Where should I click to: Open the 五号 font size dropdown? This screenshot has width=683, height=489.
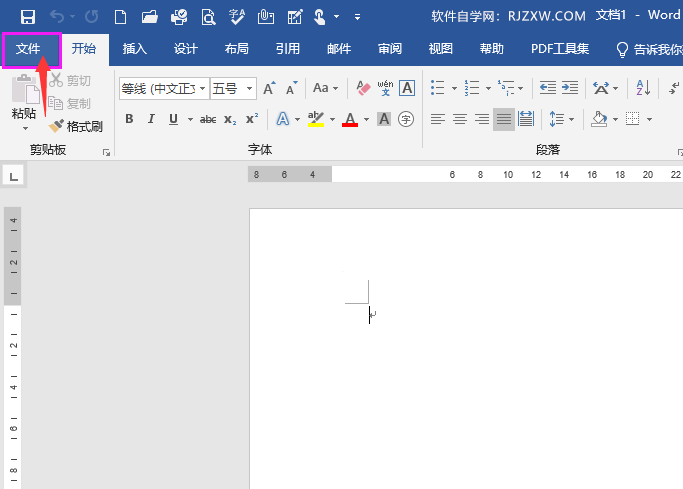tap(249, 89)
